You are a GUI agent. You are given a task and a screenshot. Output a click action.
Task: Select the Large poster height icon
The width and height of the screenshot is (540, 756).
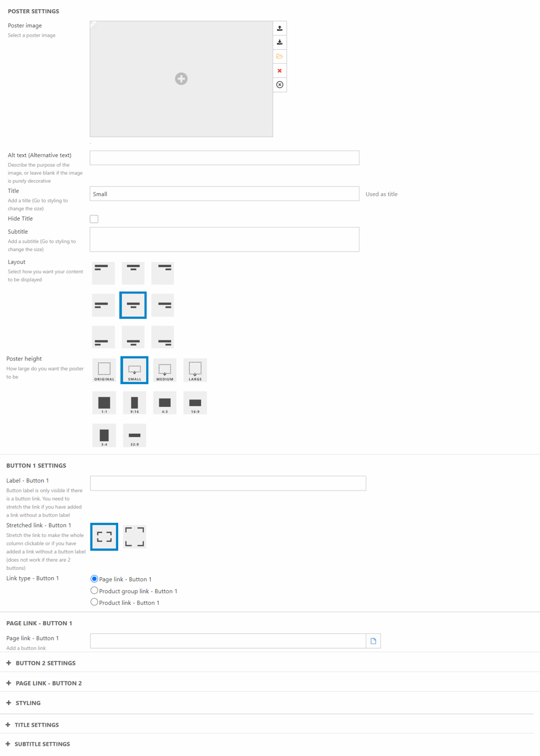(195, 370)
